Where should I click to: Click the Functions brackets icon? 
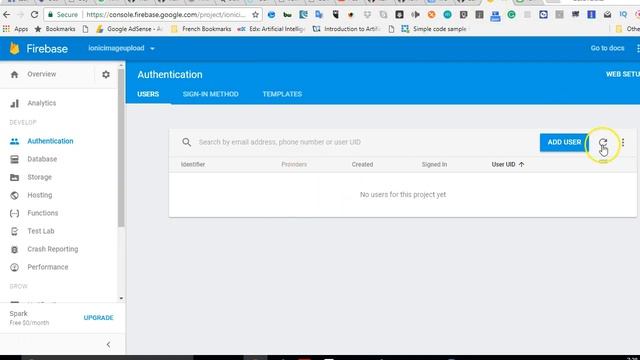15,213
